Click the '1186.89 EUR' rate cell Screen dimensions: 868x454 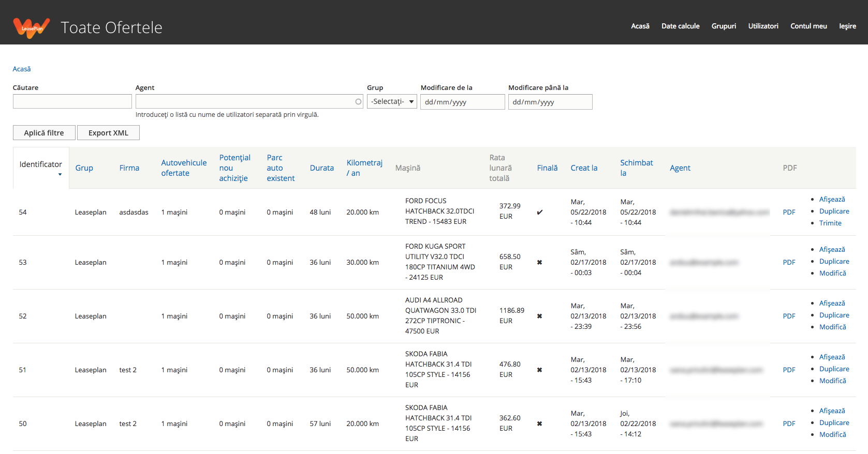511,315
